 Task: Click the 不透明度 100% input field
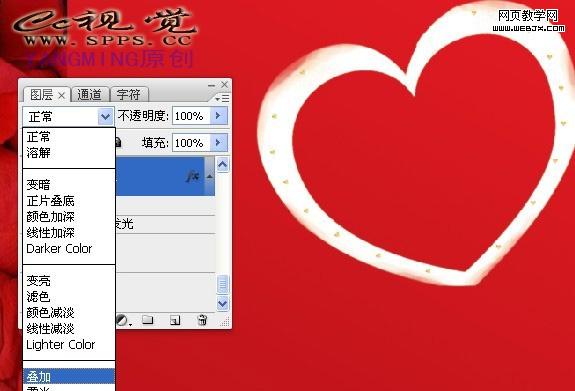pos(191,116)
